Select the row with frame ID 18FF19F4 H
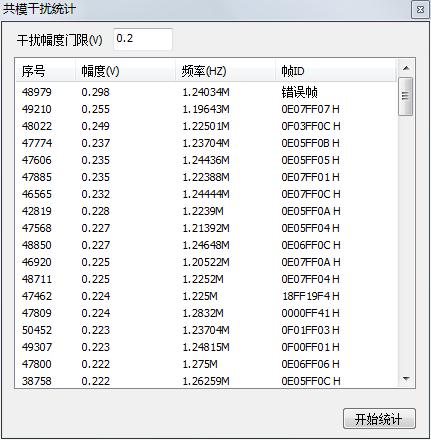Screen dimensions: 431x440 (x=206, y=296)
